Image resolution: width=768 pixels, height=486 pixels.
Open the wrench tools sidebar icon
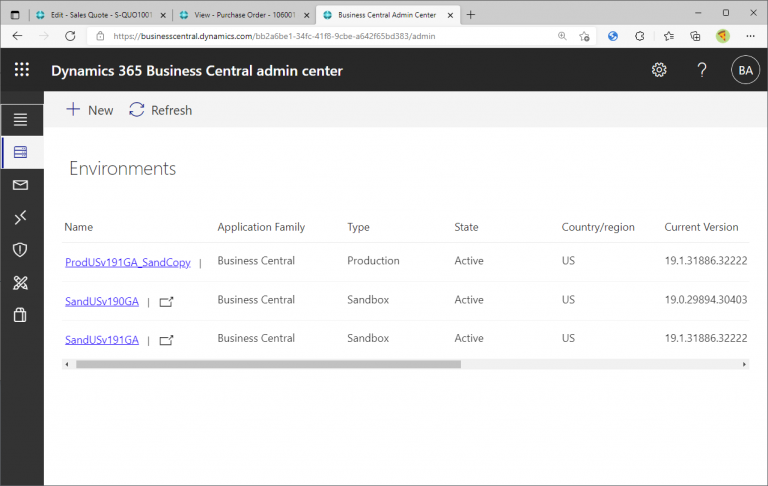21,282
